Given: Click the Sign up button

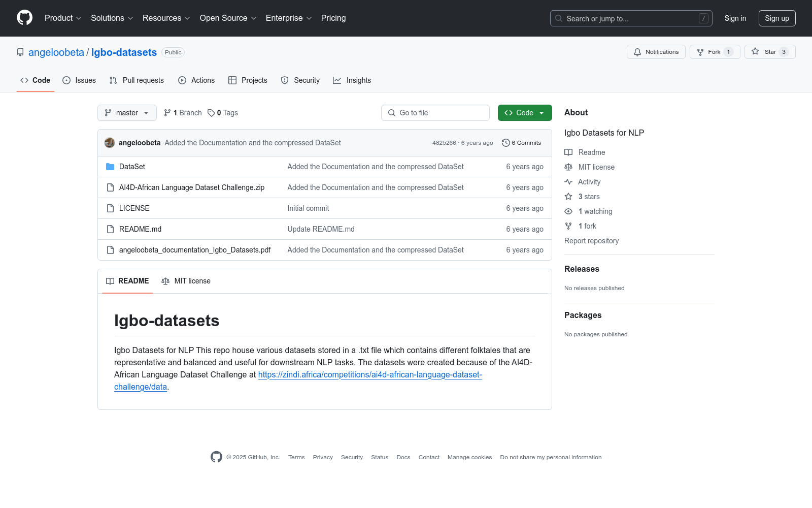Looking at the screenshot, I should pos(777,18).
